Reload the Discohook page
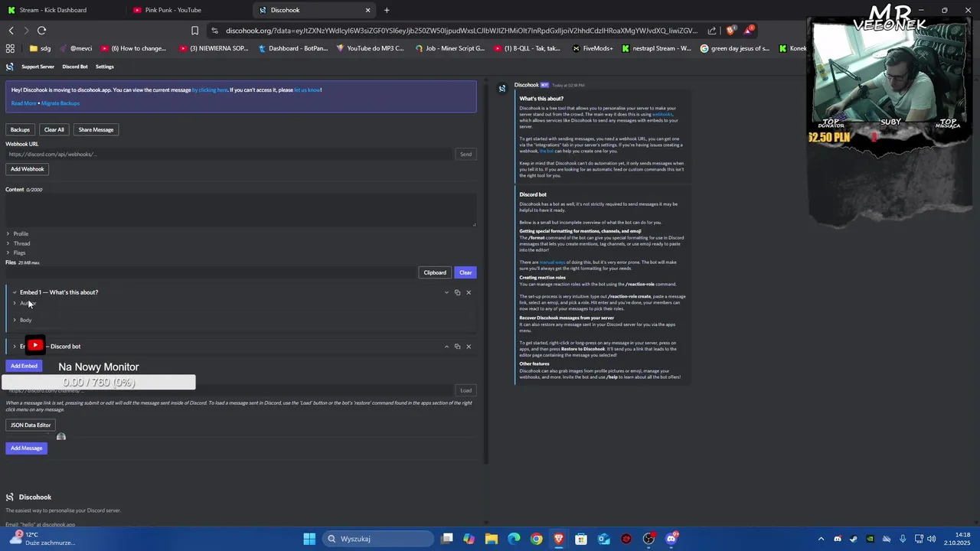The height and width of the screenshot is (551, 980). [x=41, y=31]
